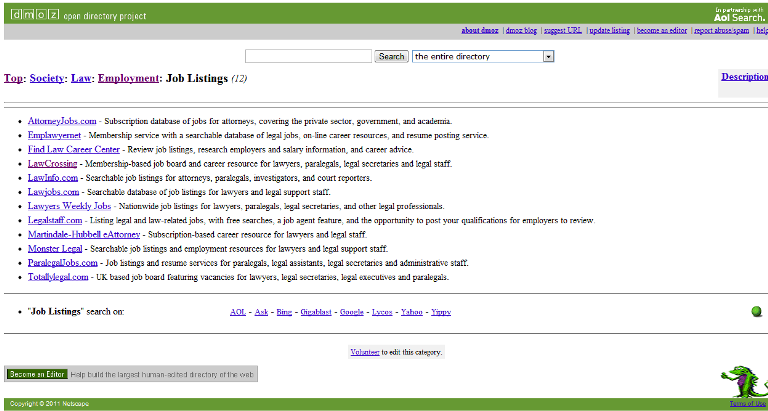Click the green 'Become an Editor' button

[36, 374]
